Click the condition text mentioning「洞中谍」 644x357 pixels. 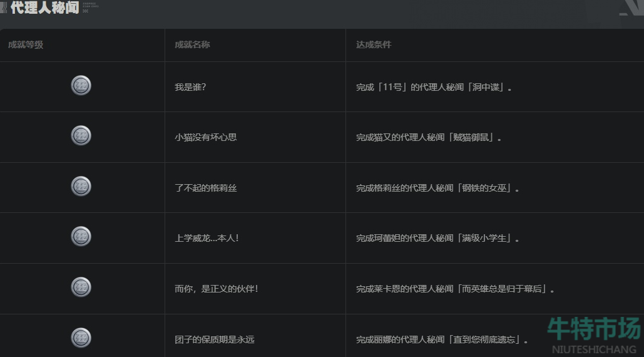tap(434, 87)
